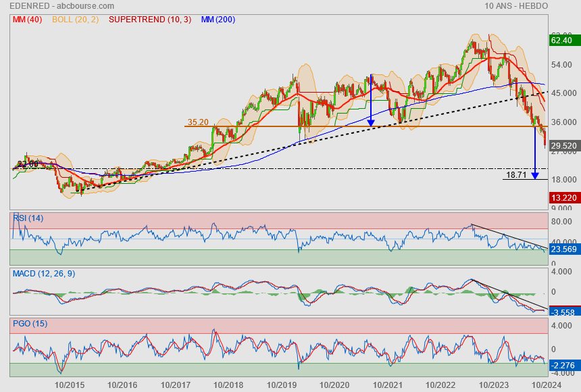Click the 35.20 resistance level label

[x=197, y=122]
